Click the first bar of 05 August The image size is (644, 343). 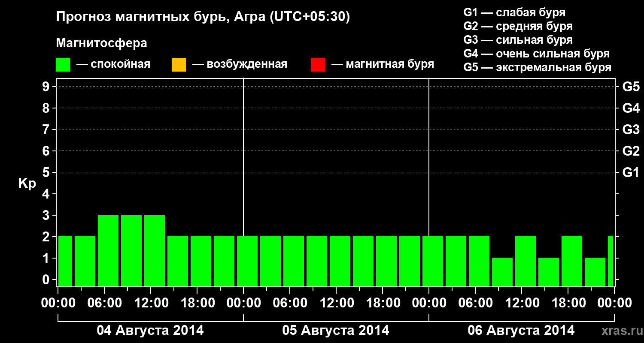coord(247,261)
